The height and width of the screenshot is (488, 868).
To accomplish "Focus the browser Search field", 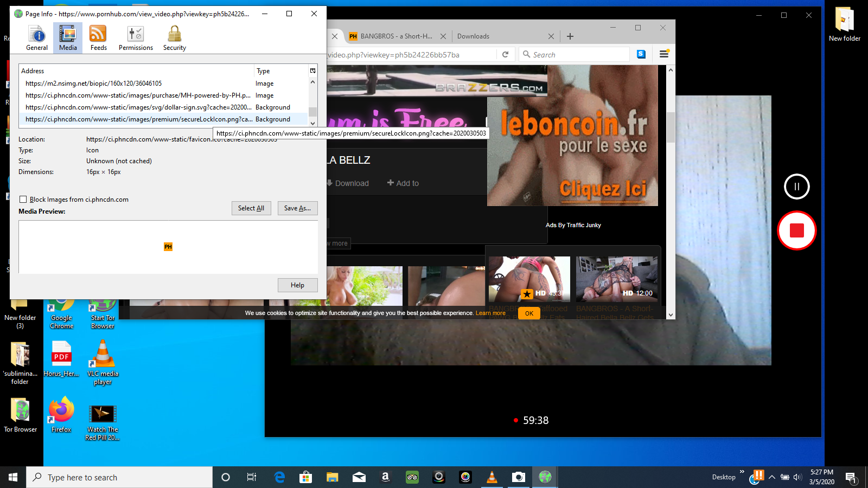I will 574,54.
